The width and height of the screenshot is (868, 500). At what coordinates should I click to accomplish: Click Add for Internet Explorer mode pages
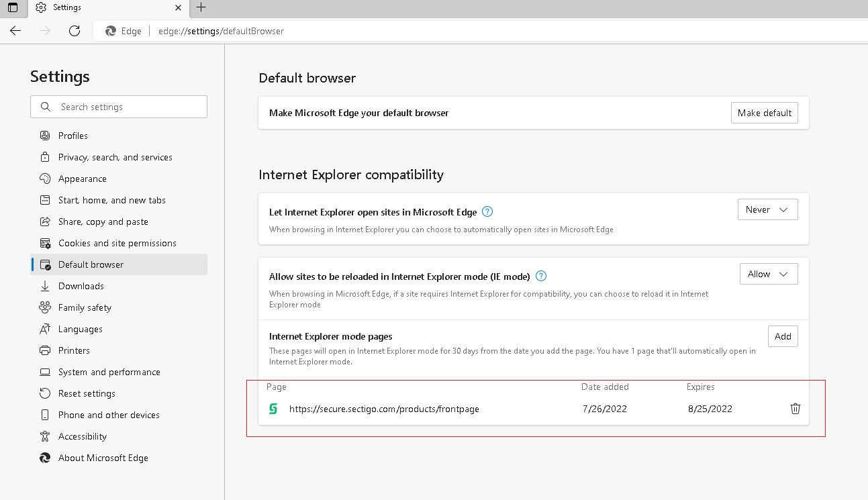783,336
